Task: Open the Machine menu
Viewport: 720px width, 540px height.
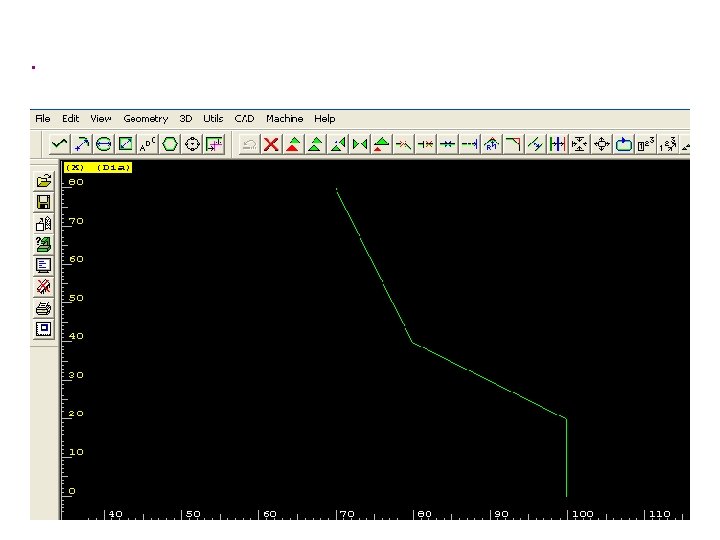Action: [285, 119]
